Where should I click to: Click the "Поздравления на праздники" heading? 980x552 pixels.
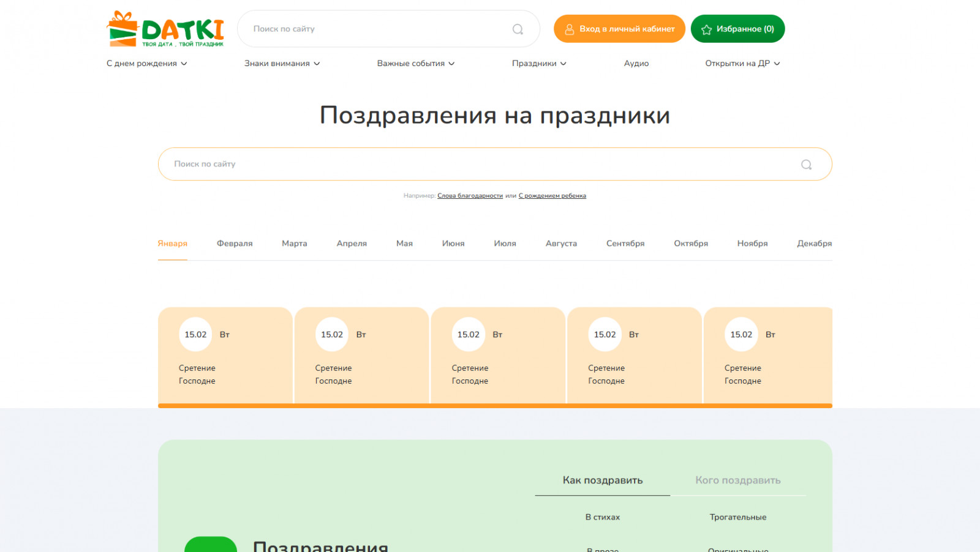pos(495,115)
